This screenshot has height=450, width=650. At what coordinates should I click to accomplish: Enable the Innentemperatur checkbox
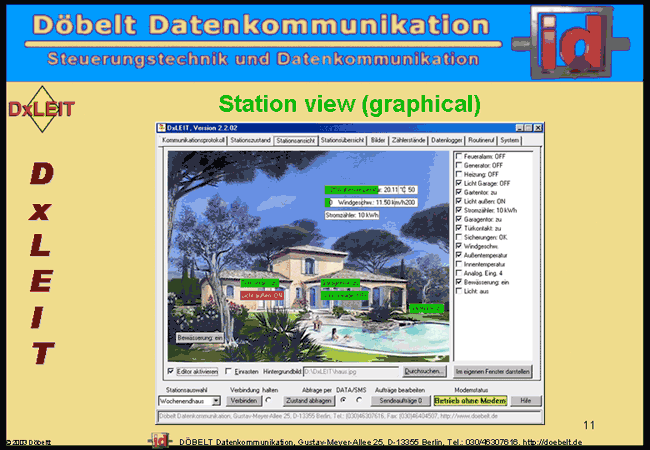tap(459, 264)
